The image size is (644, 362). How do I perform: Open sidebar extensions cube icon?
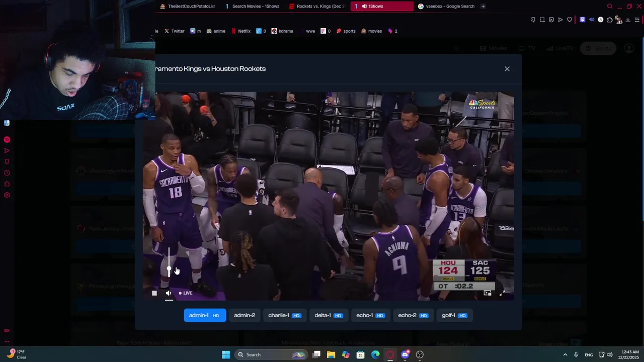click(x=7, y=184)
